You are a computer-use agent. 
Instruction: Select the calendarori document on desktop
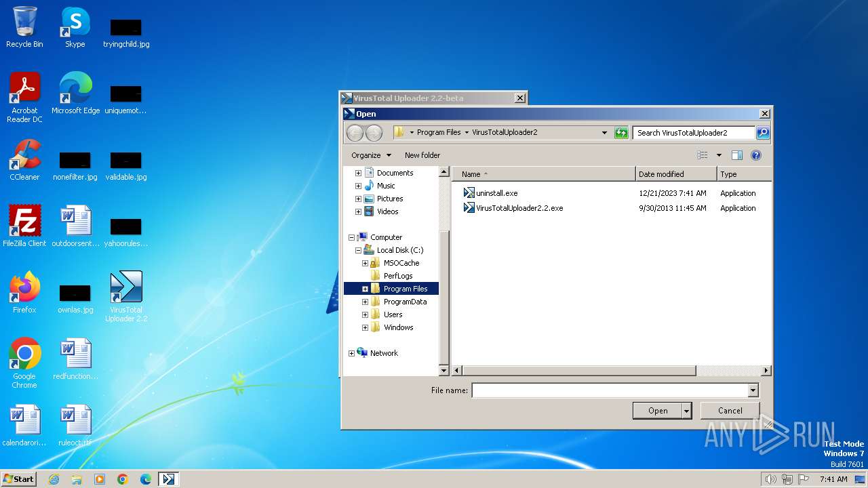click(24, 426)
